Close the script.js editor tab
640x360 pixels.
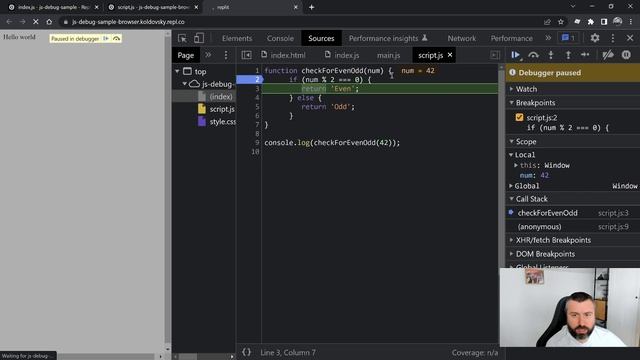[x=450, y=55]
